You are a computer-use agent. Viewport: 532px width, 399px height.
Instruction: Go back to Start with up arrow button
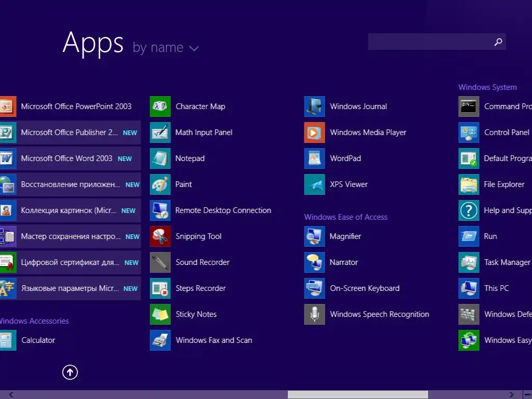(x=70, y=372)
